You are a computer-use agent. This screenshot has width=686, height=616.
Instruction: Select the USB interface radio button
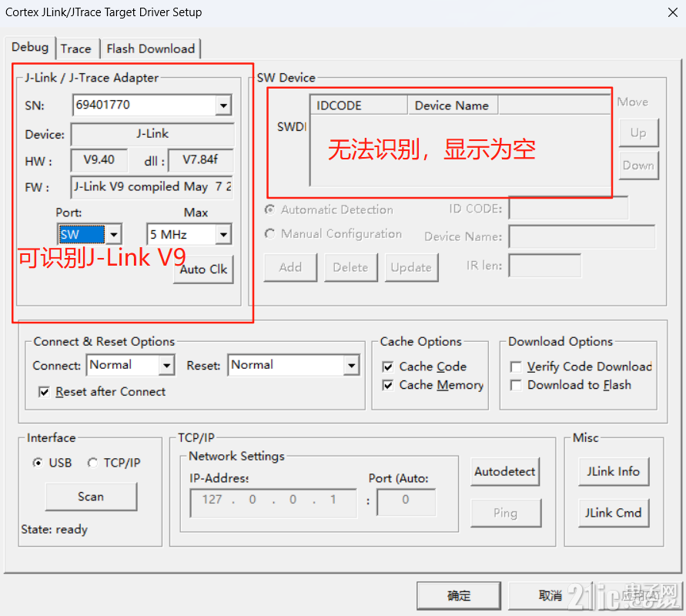(38, 463)
